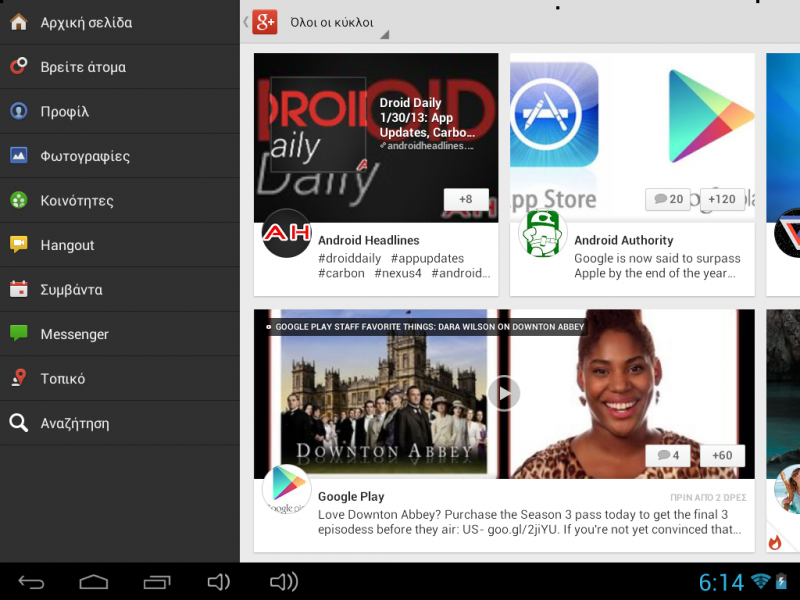Open the Messenger green chat icon

point(19,333)
